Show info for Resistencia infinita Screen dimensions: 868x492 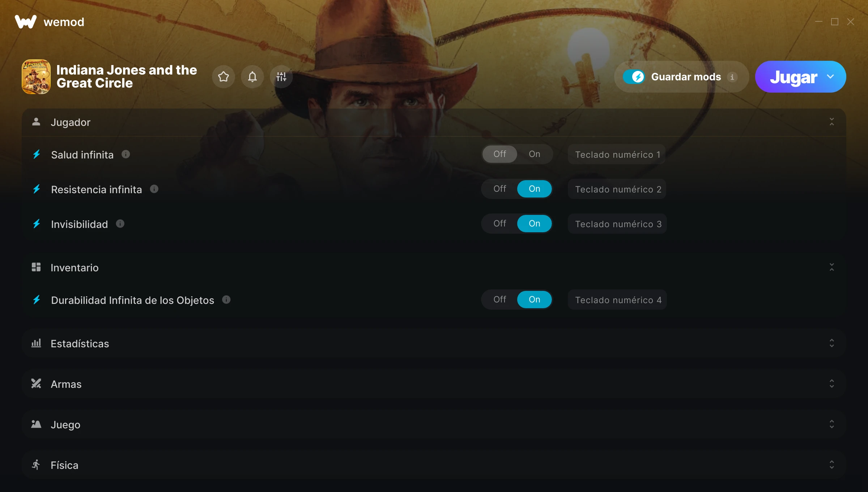154,189
